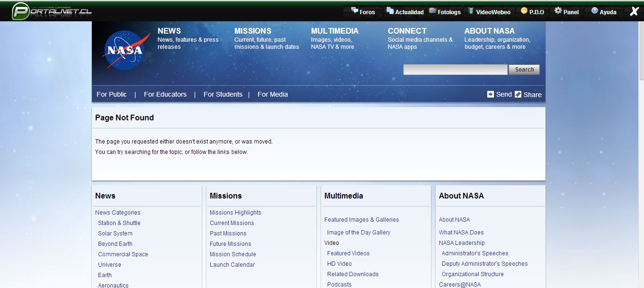
Task: Click the P.D.O smiley icon
Action: [x=524, y=10]
